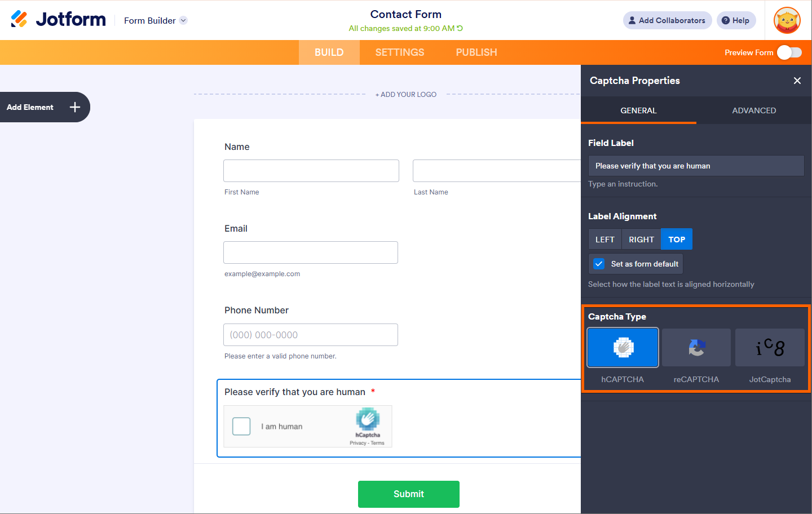The width and height of the screenshot is (812, 514).
Task: Click the Field Label text input
Action: tap(696, 166)
